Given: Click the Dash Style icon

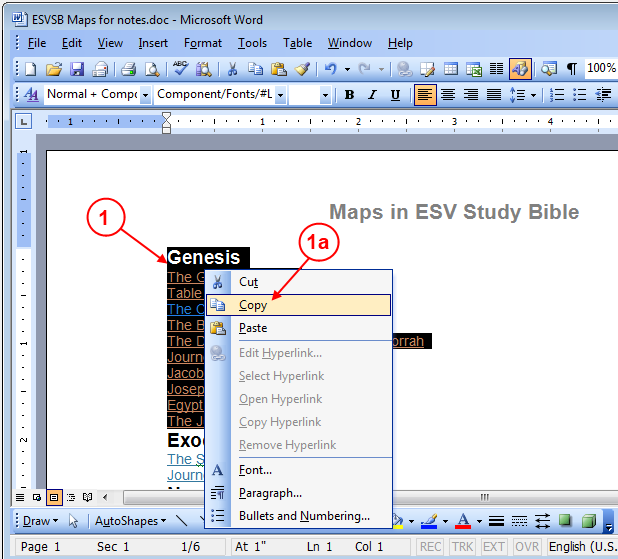Looking at the screenshot, I should pos(519,521).
